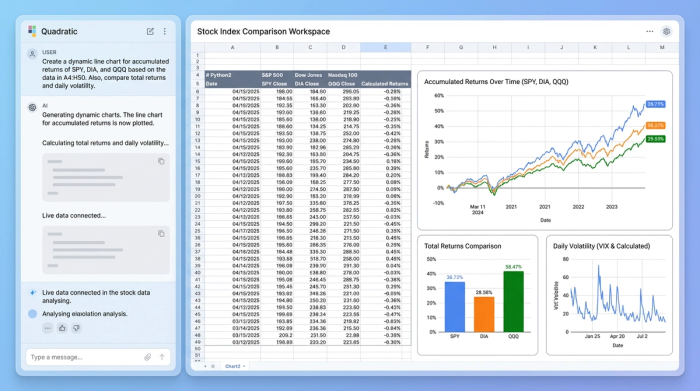The image size is (700, 391).
Task: Select column H header
Action: (x=495, y=47)
